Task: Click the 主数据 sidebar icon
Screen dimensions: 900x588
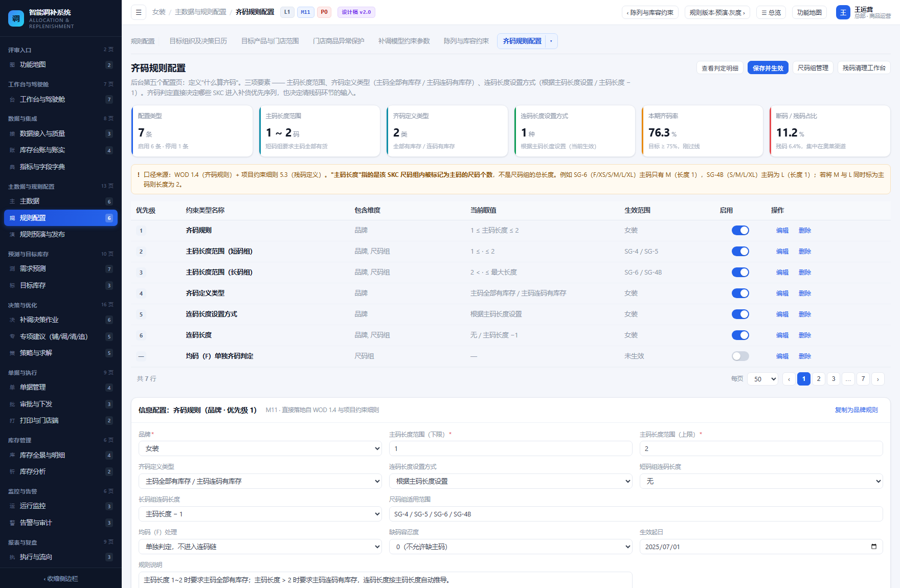Action: [x=12, y=201]
